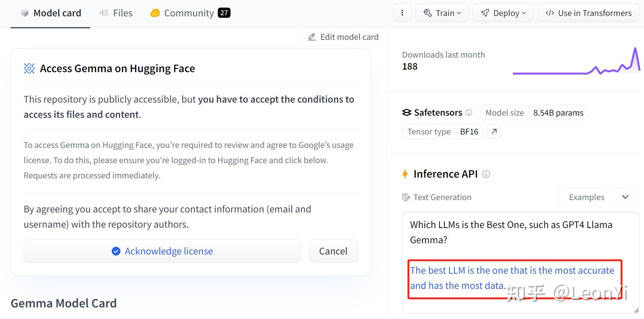The height and width of the screenshot is (319, 644).
Task: Click the three-dot more options icon
Action: (402, 13)
